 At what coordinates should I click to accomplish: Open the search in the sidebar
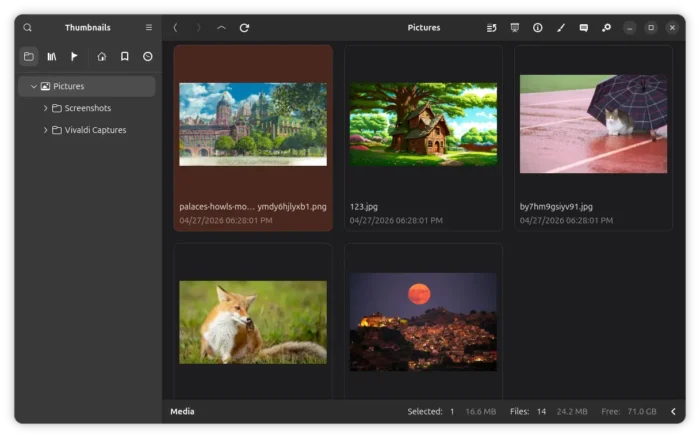click(x=27, y=28)
